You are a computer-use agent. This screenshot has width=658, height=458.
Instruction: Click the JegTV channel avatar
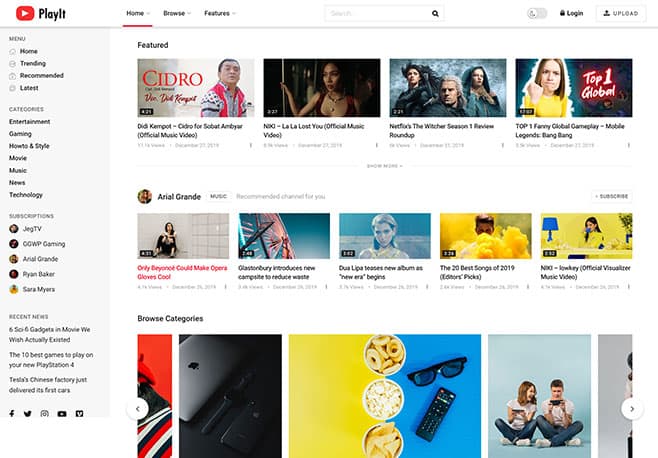(x=14, y=229)
